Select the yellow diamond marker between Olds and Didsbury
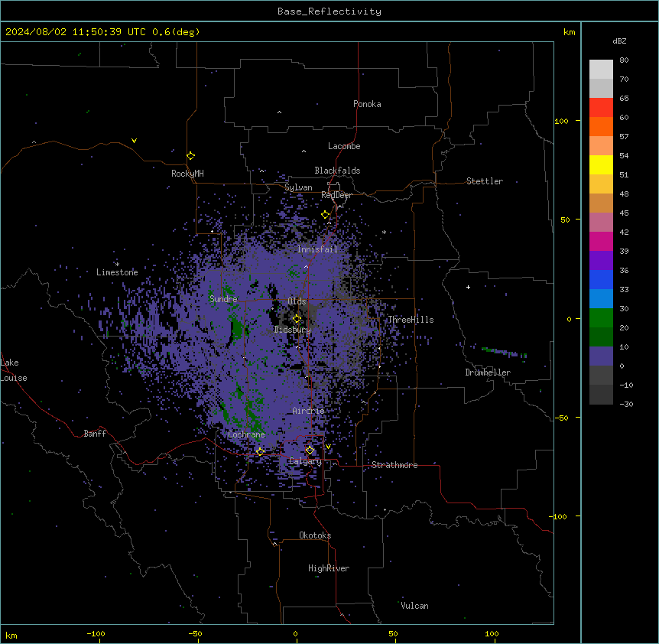This screenshot has height=644, width=659. click(x=297, y=319)
